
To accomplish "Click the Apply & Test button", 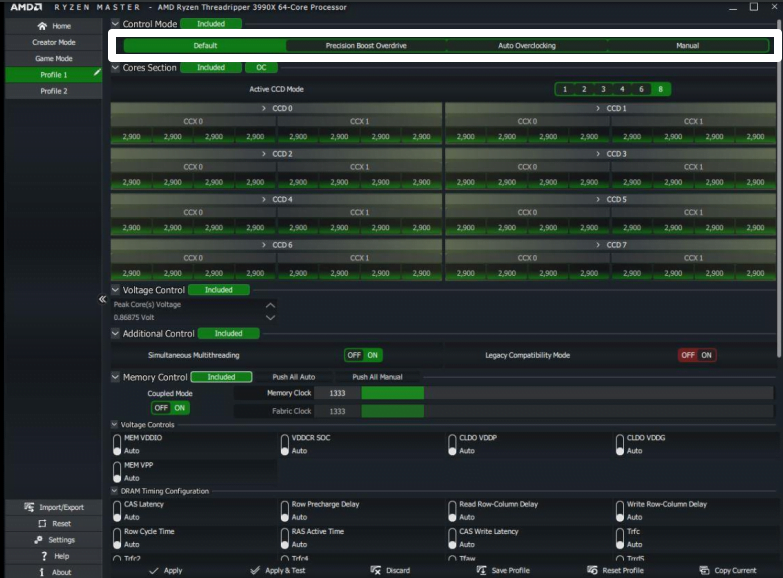I will pyautogui.click(x=277, y=570).
